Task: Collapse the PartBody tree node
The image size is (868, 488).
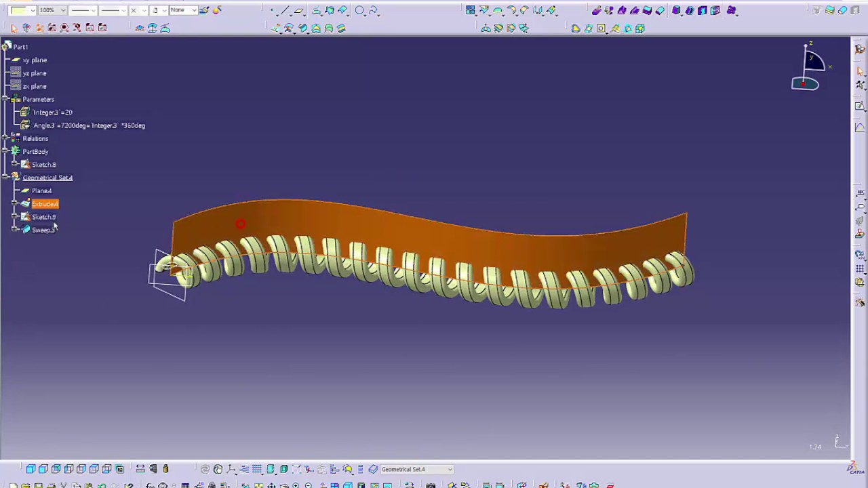Action: pyautogui.click(x=5, y=151)
